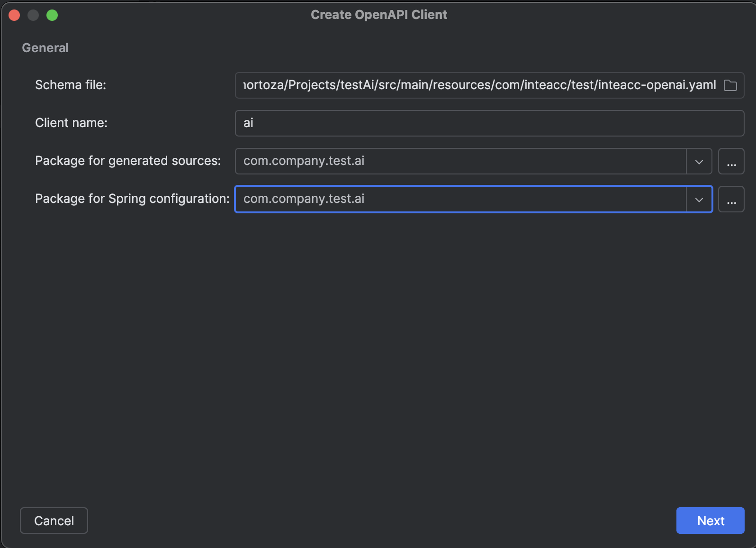Expand the Spring configuration package dropdown

[x=699, y=199]
